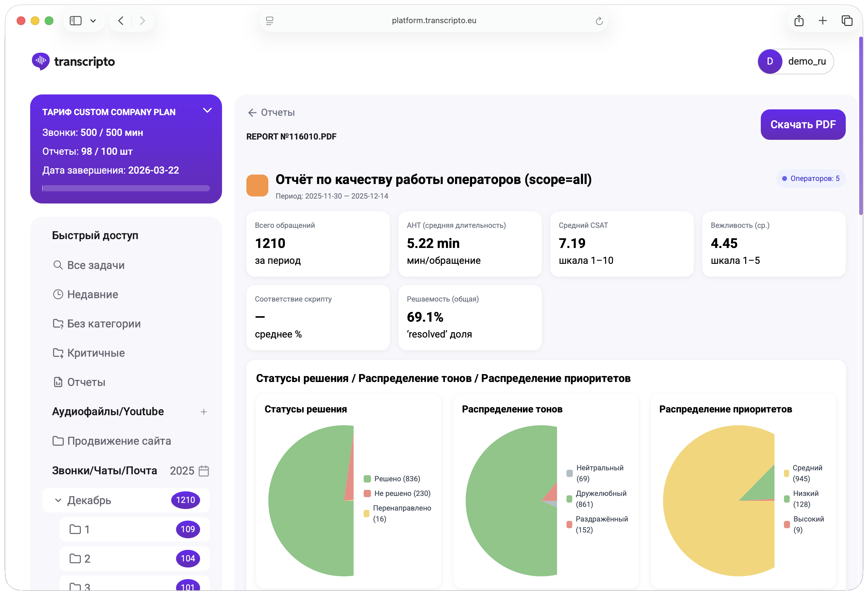This screenshot has height=594, width=868.
Task: Click the platform.transcripto.eu address bar
Action: (434, 20)
